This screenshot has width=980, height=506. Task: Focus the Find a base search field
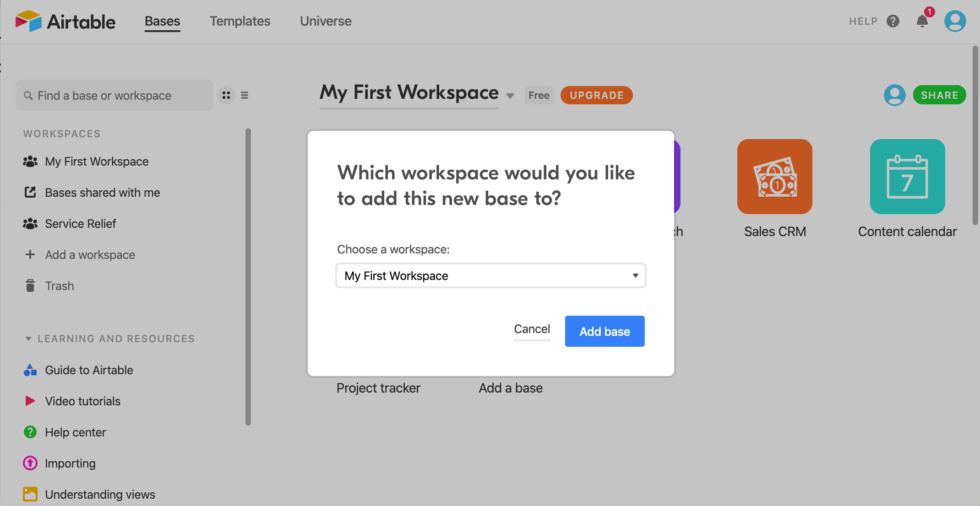click(114, 95)
